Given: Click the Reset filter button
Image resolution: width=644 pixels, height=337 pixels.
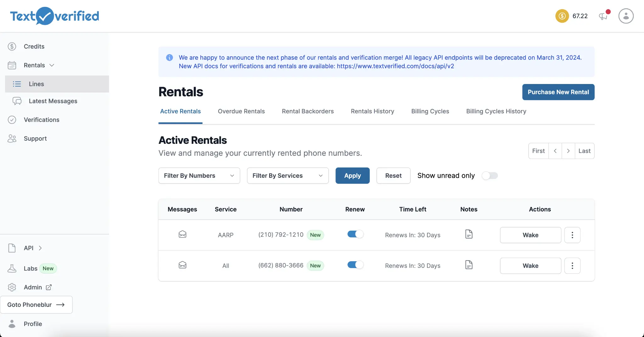Looking at the screenshot, I should [393, 176].
